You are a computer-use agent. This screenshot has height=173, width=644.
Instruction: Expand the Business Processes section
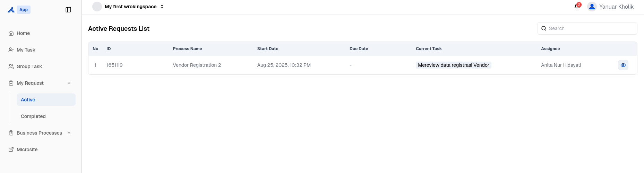click(x=69, y=133)
